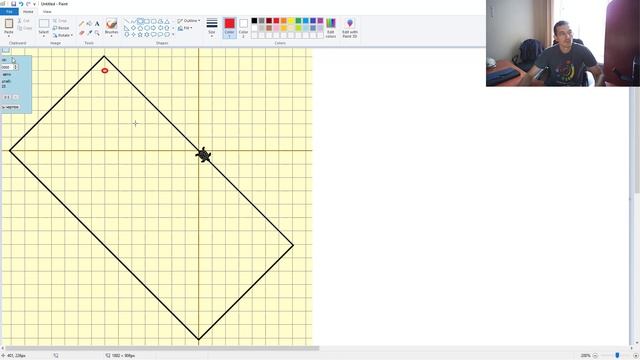Viewport: 640px width, 360px height.
Task: Click the webcam video overlay
Action: coord(563,43)
